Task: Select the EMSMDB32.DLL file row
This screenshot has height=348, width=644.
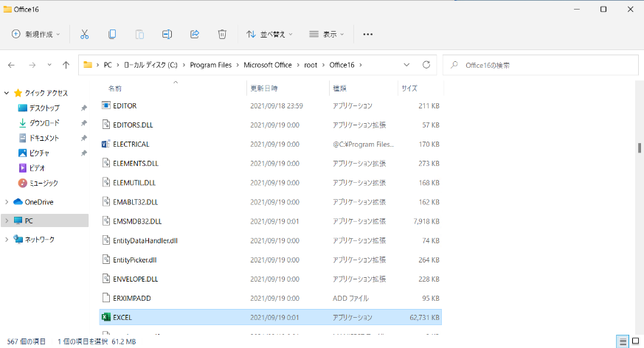Action: 270,221
